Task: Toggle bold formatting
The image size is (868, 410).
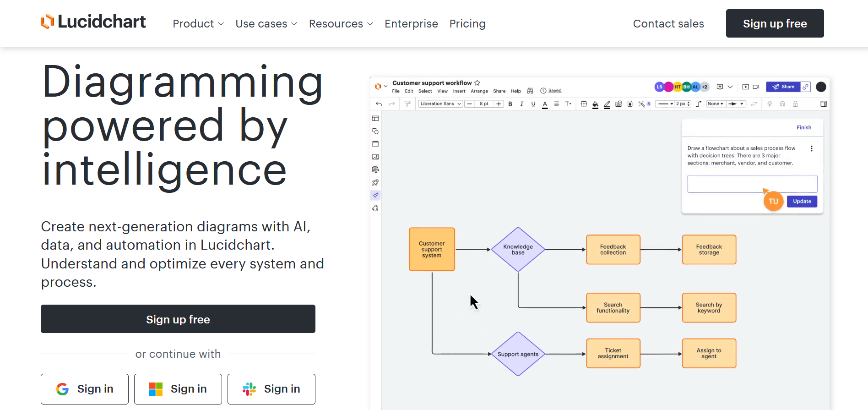Action: (x=510, y=104)
